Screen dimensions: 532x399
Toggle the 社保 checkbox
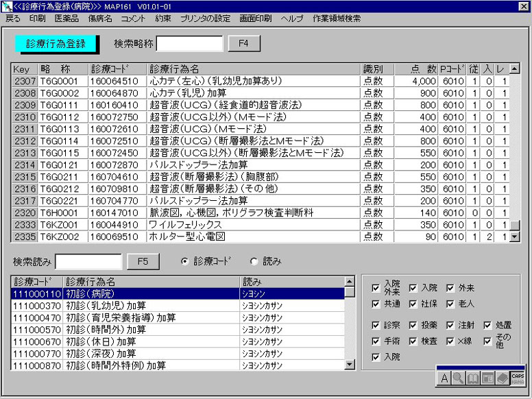(413, 303)
